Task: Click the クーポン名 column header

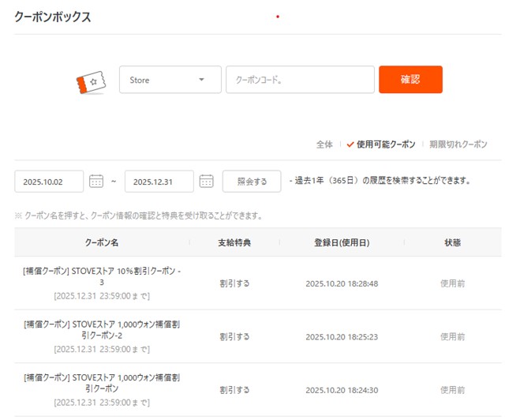Action: (102, 242)
